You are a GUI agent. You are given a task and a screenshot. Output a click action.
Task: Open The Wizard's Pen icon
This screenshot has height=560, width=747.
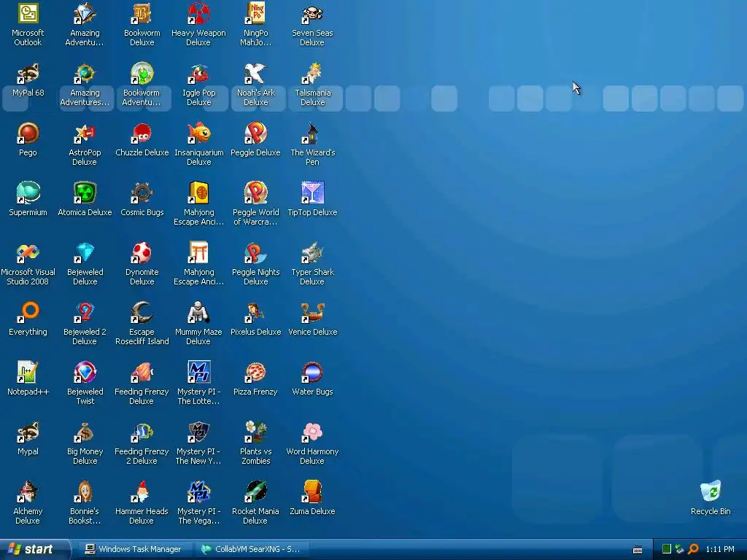(312, 133)
